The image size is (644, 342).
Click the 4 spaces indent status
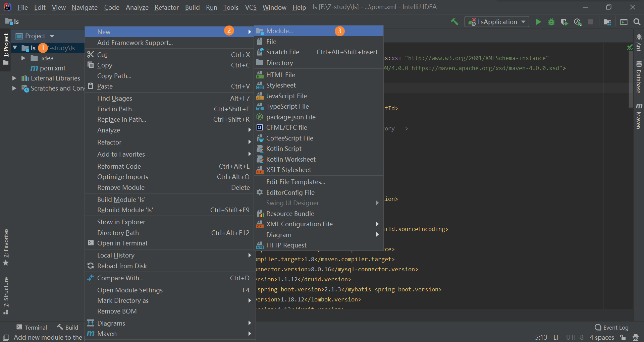point(602,337)
